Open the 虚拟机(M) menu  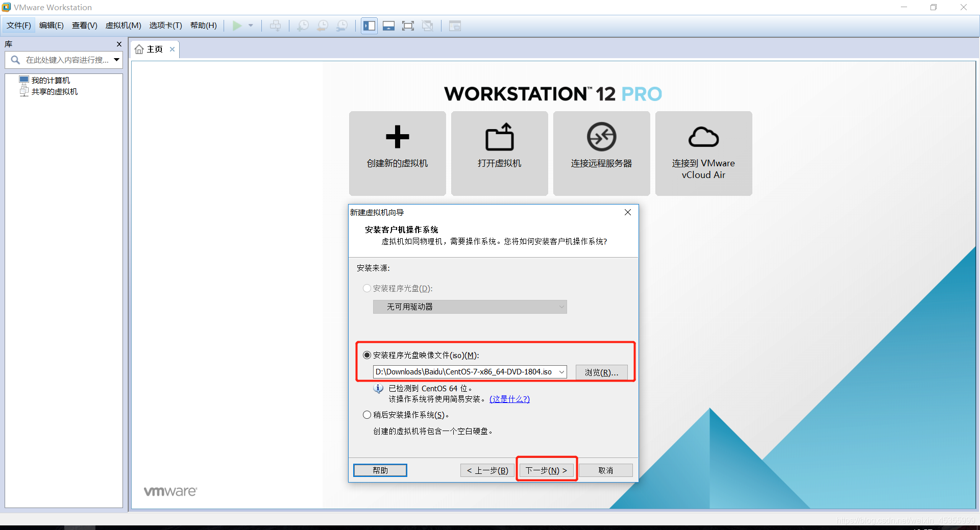click(124, 26)
